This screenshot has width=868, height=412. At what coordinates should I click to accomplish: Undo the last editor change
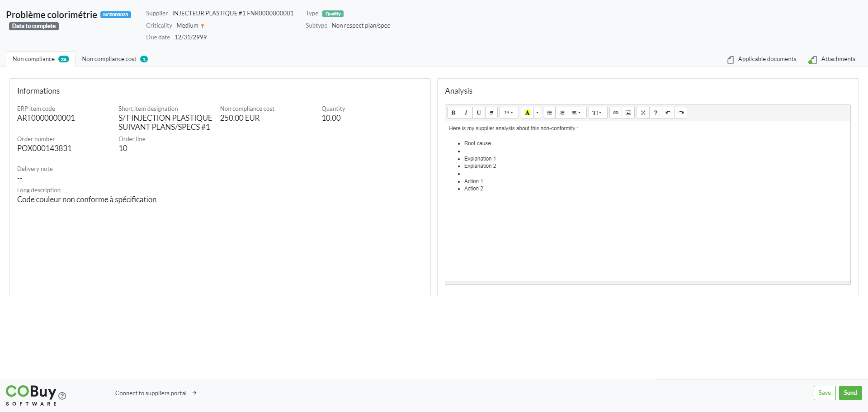668,113
